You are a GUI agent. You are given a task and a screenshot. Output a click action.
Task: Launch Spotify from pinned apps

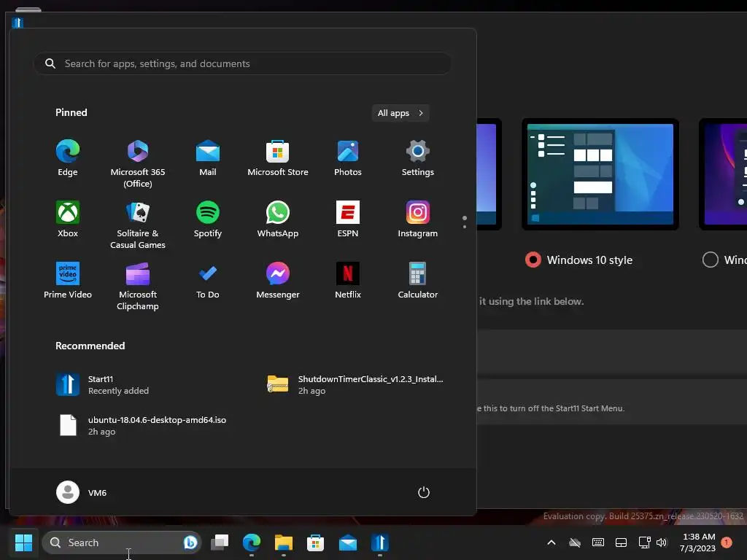(208, 219)
